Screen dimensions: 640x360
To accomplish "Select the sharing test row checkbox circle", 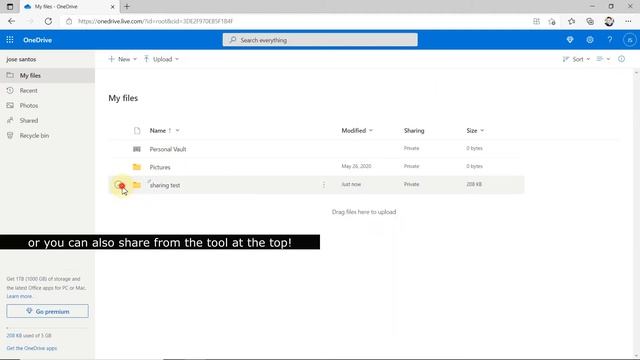I will (x=119, y=184).
